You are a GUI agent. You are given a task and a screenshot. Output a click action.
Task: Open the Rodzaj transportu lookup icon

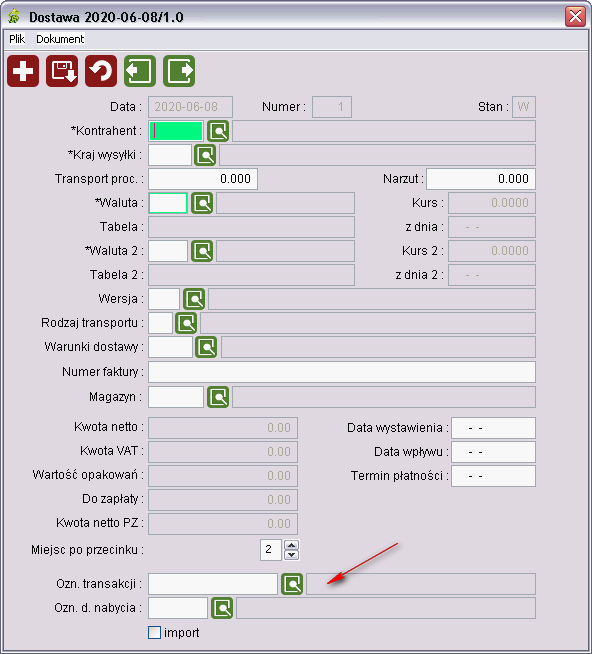pyautogui.click(x=186, y=323)
